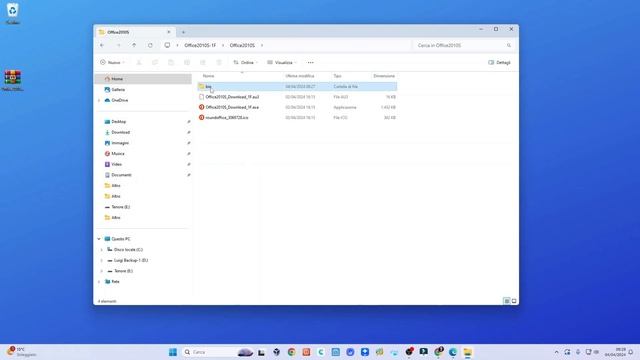Switch to details list view icon

click(507, 301)
